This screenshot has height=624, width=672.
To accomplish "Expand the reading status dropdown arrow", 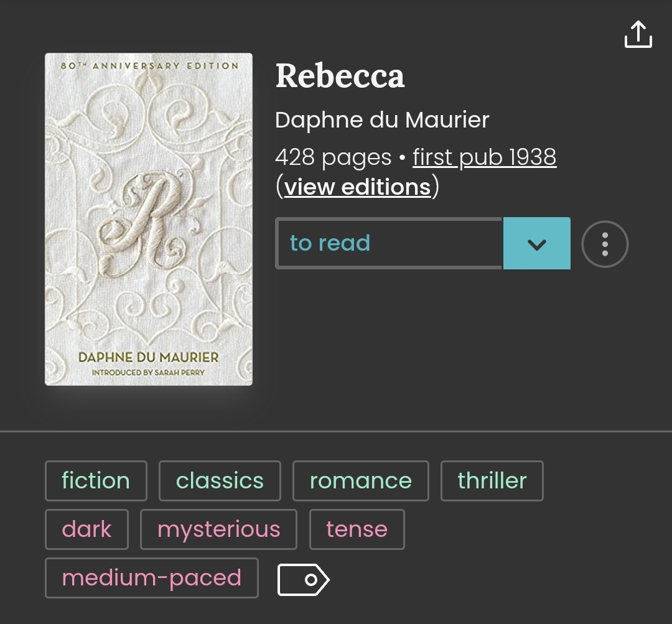I will coord(536,244).
